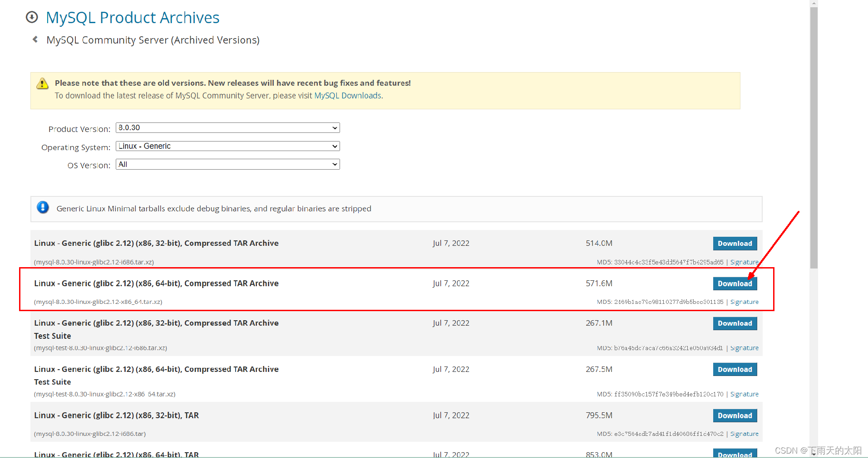The width and height of the screenshot is (868, 459).
Task: Click Signature beside the 514.0M download entry
Action: point(744,262)
